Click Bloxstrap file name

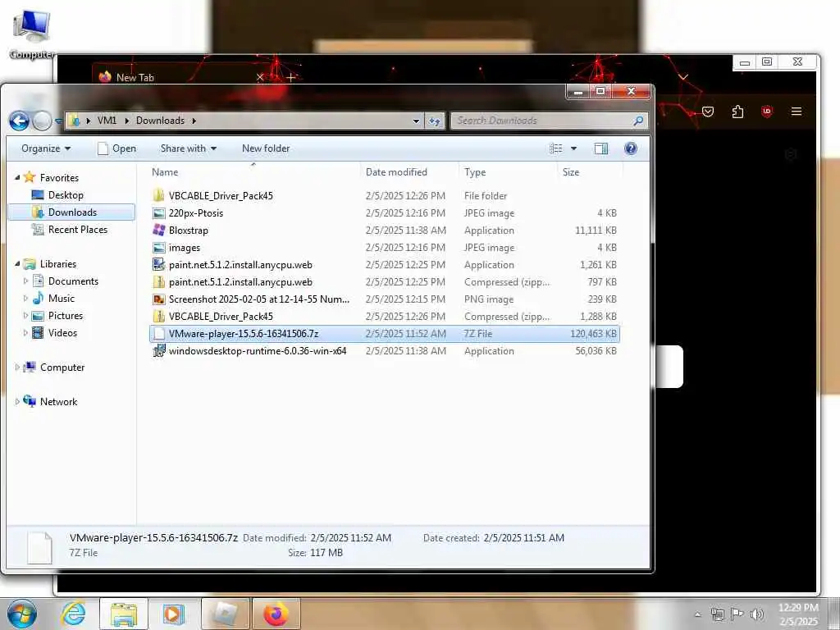(189, 231)
